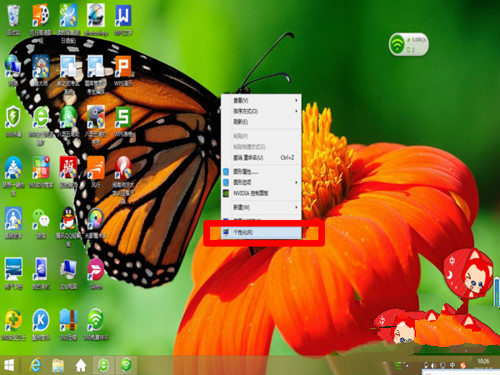This screenshot has height=375, width=500.
Task: Open the first blue-icon graphics properties entry
Action: click(x=261, y=172)
